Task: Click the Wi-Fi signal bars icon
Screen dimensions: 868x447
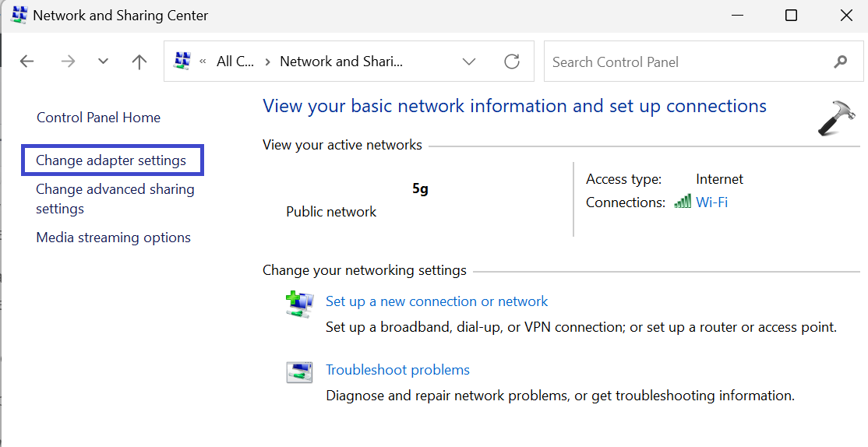Action: coord(683,202)
